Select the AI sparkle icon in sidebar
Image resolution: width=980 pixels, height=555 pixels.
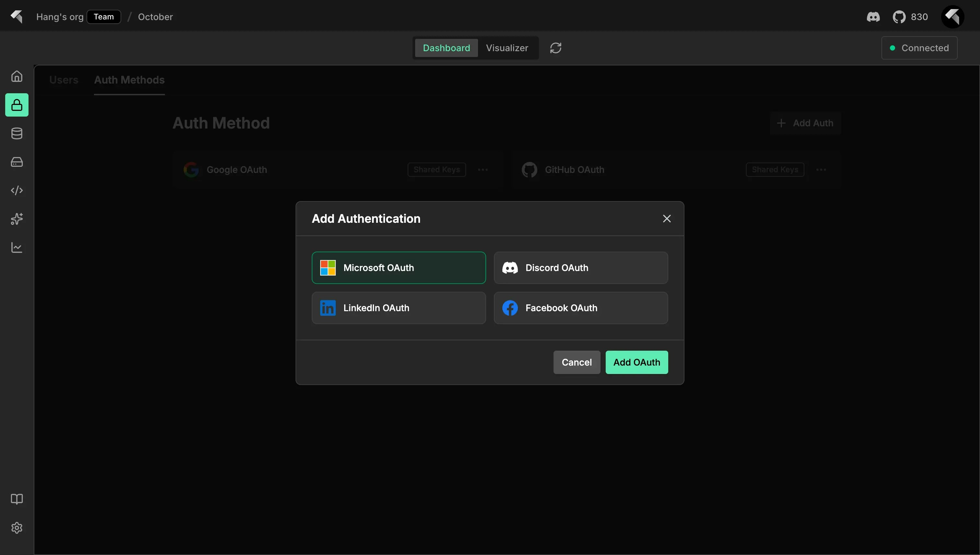click(17, 219)
